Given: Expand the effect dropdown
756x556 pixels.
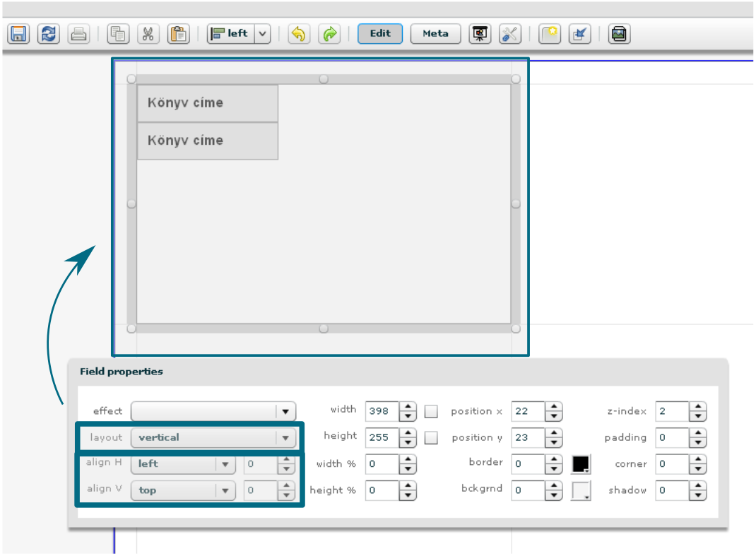Looking at the screenshot, I should pyautogui.click(x=285, y=411).
